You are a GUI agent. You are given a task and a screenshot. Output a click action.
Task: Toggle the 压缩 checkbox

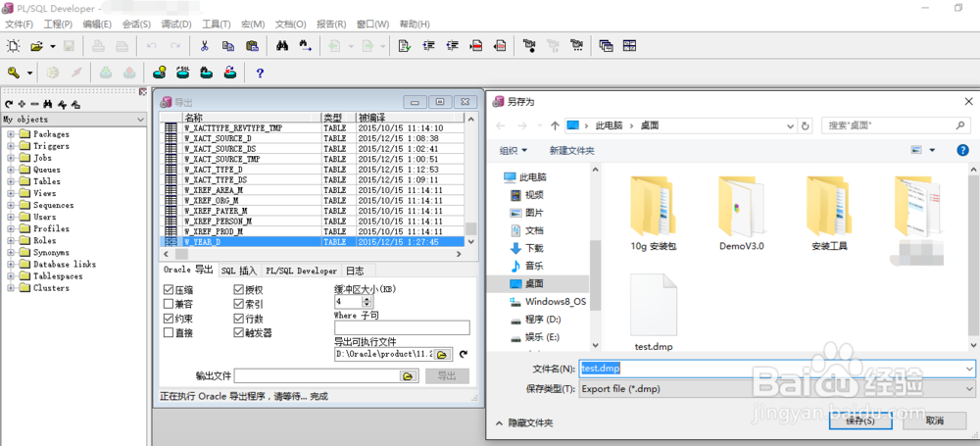[169, 290]
